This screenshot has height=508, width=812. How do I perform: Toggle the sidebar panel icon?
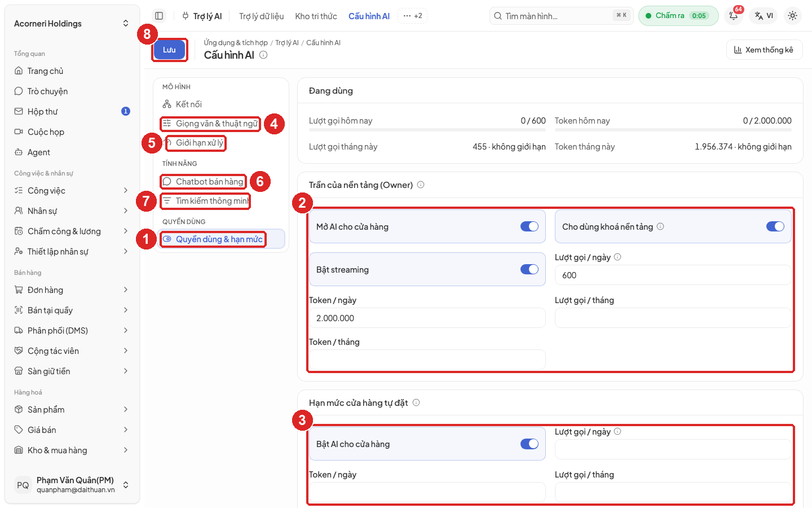159,16
